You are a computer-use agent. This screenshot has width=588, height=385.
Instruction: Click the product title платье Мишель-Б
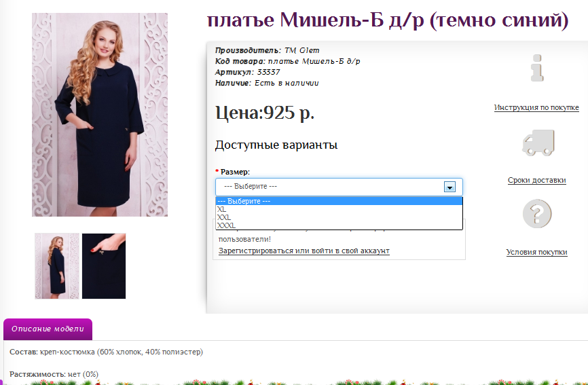click(x=388, y=20)
